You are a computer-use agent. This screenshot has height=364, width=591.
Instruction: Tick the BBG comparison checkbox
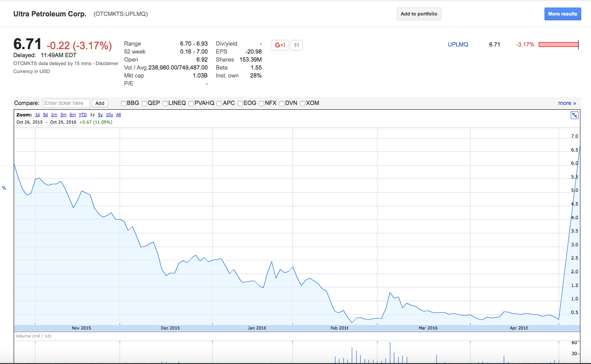tap(124, 103)
